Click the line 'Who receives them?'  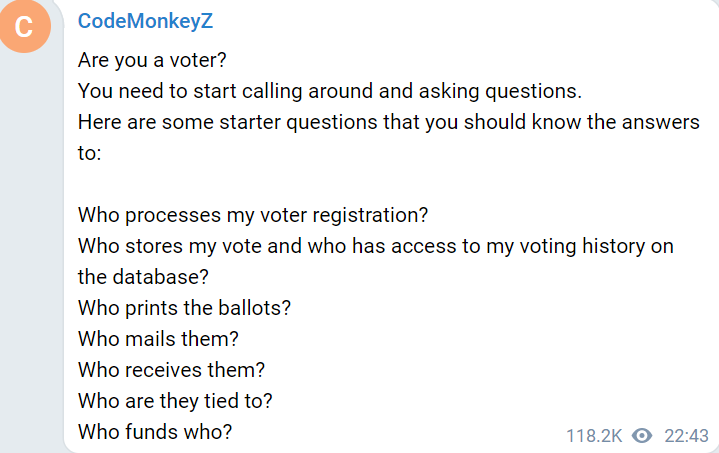[171, 370]
